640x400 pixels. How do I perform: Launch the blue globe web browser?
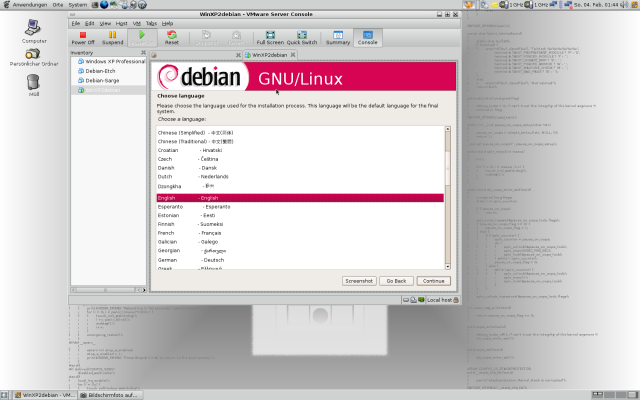104,5
